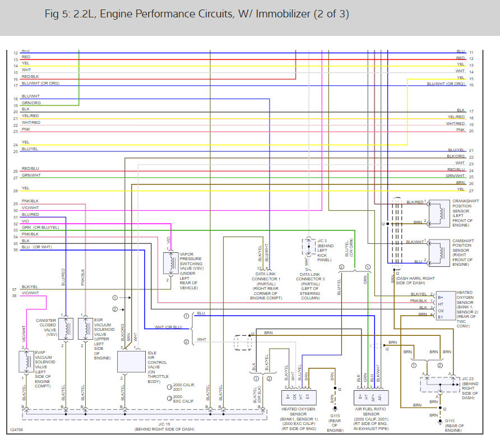Select the EVAP VACUUM SOLENOID VALVE label
This screenshot has width=500, height=448.
click(45, 369)
